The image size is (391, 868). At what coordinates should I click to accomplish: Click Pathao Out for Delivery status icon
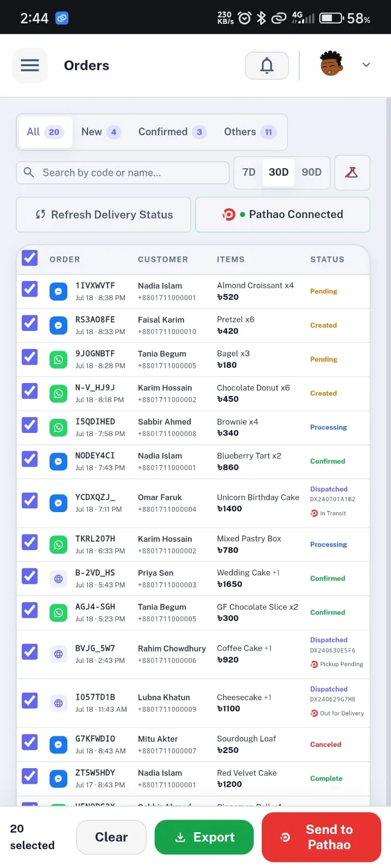click(314, 713)
